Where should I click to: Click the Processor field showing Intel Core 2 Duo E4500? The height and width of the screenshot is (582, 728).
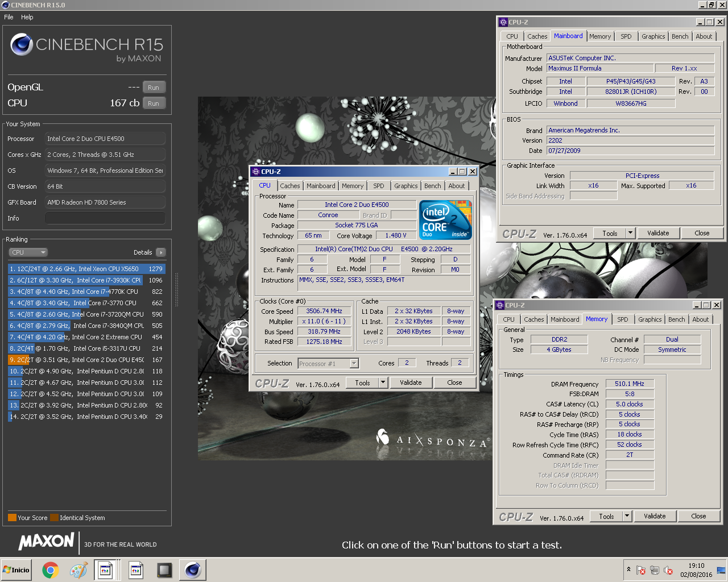105,139
